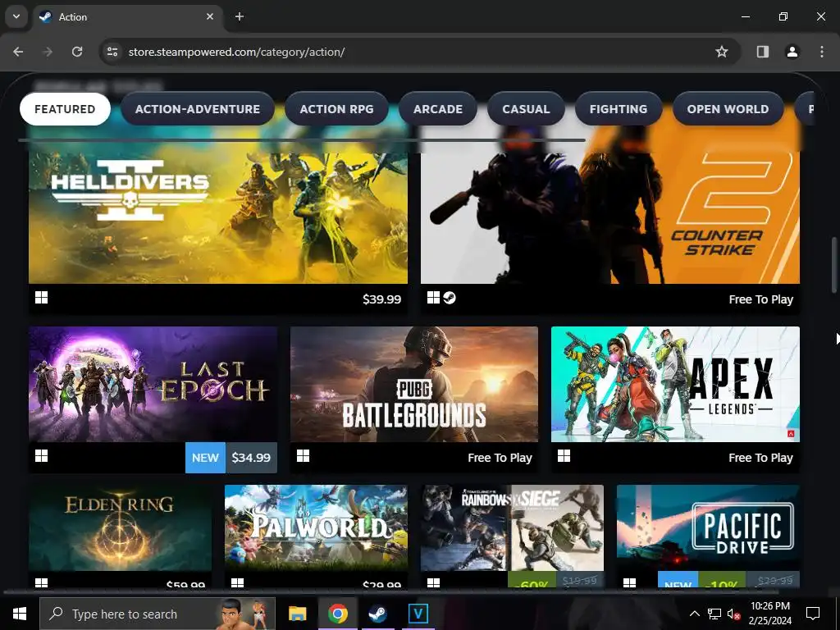Open site information icon in address bar
Screen dimensions: 840x630
click(x=112, y=52)
